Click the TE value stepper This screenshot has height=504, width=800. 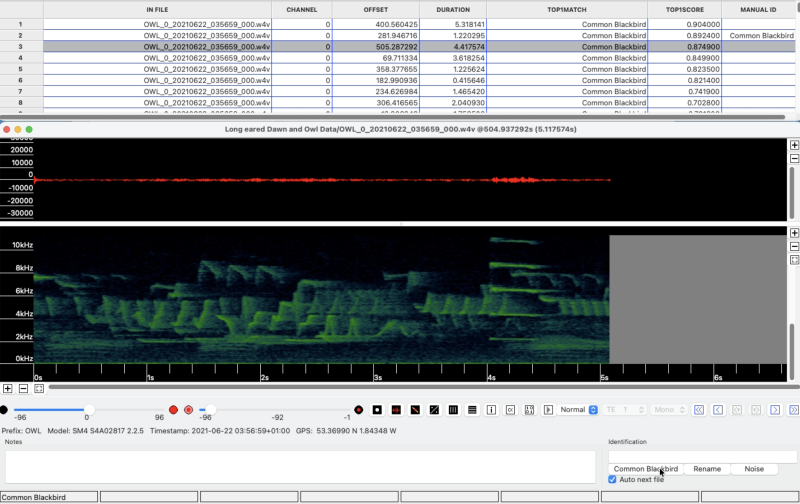tap(641, 410)
